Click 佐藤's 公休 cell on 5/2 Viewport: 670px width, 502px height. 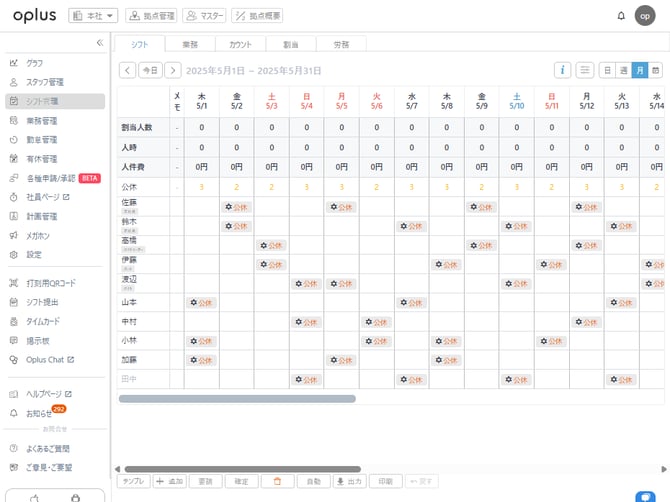pos(237,207)
